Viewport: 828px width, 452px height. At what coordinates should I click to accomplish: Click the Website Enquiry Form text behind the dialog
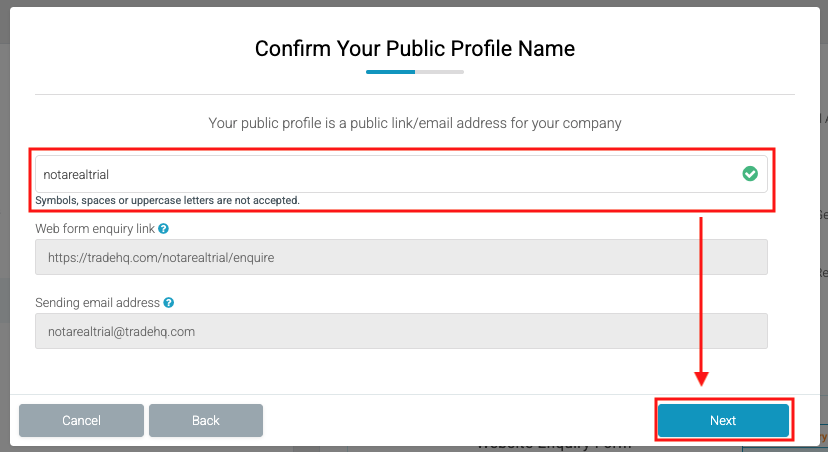(x=553, y=447)
